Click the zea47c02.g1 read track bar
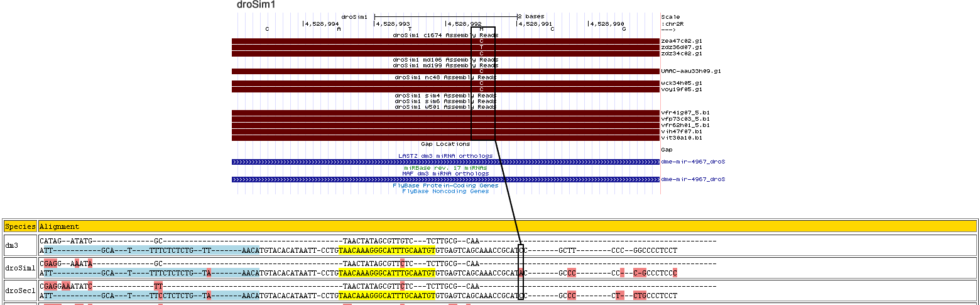Screen dimensions: 980x305 [x=352, y=42]
